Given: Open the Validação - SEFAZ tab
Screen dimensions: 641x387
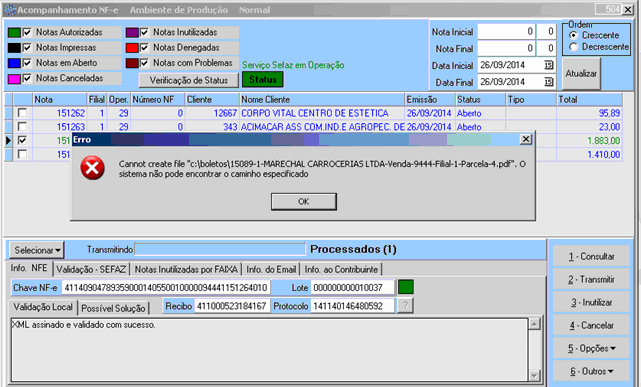Looking at the screenshot, I should pyautogui.click(x=91, y=269).
